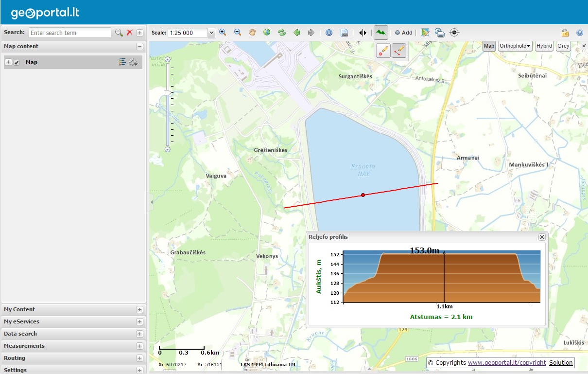The width and height of the screenshot is (588, 374).
Task: Choose the draw profile line pencil
Action: [x=399, y=50]
